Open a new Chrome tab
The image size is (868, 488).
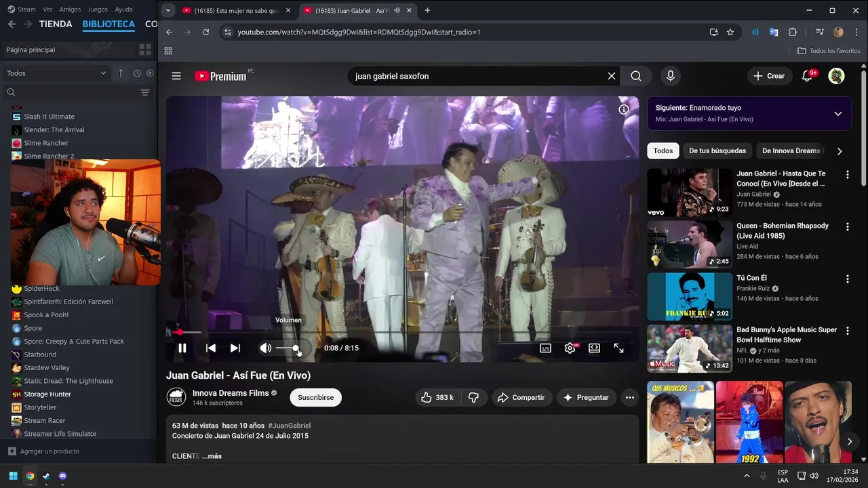coord(427,11)
